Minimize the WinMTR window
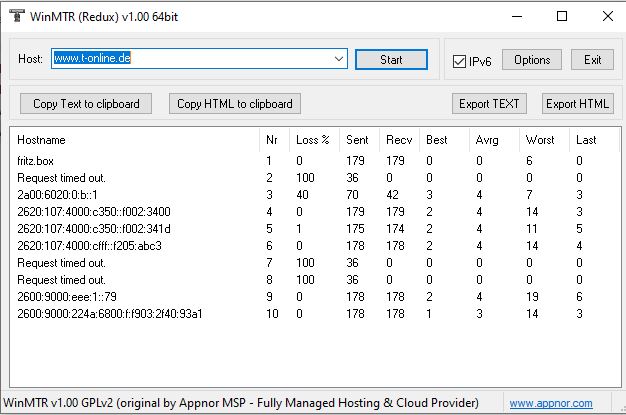This screenshot has width=626, height=415. pos(517,16)
